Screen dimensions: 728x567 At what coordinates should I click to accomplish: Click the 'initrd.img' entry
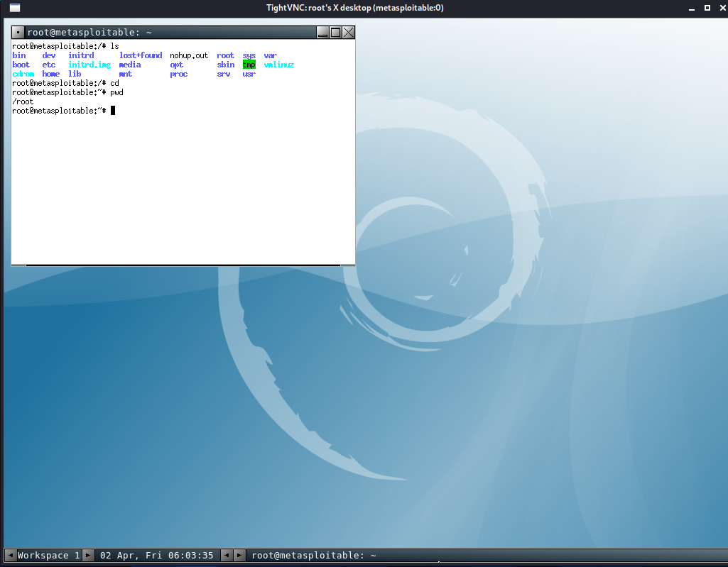point(89,65)
